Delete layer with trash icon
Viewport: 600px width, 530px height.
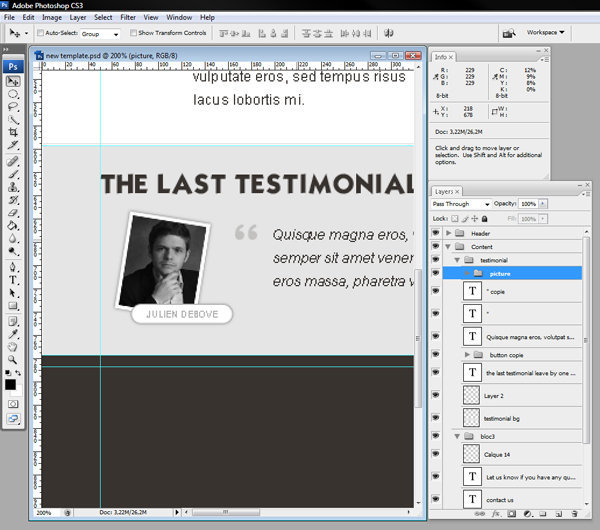coord(574,514)
